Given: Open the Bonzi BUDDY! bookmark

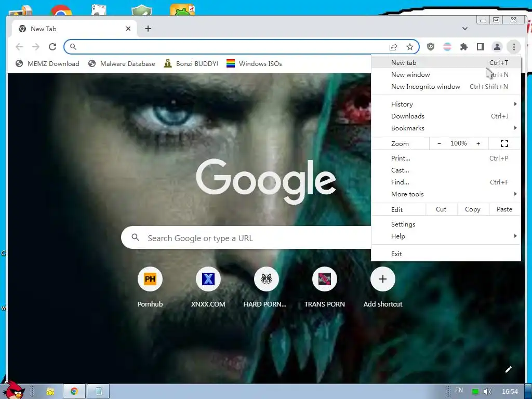Looking at the screenshot, I should pyautogui.click(x=191, y=64).
